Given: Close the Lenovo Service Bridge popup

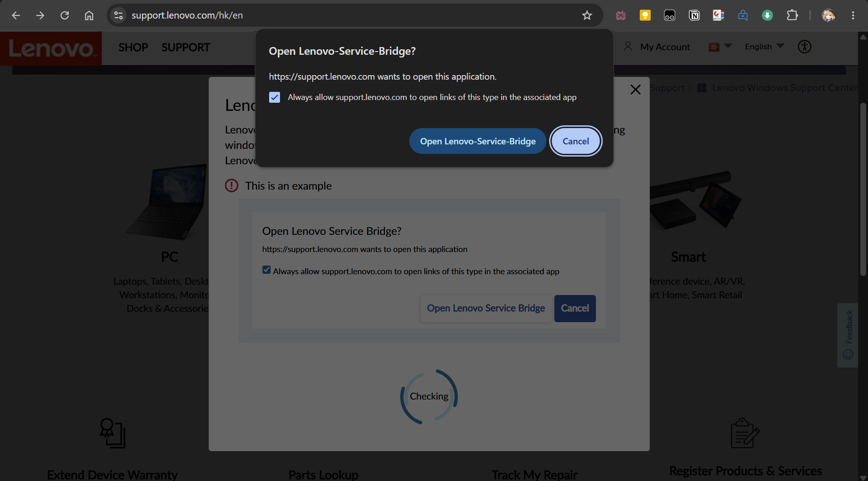Looking at the screenshot, I should pyautogui.click(x=636, y=90).
